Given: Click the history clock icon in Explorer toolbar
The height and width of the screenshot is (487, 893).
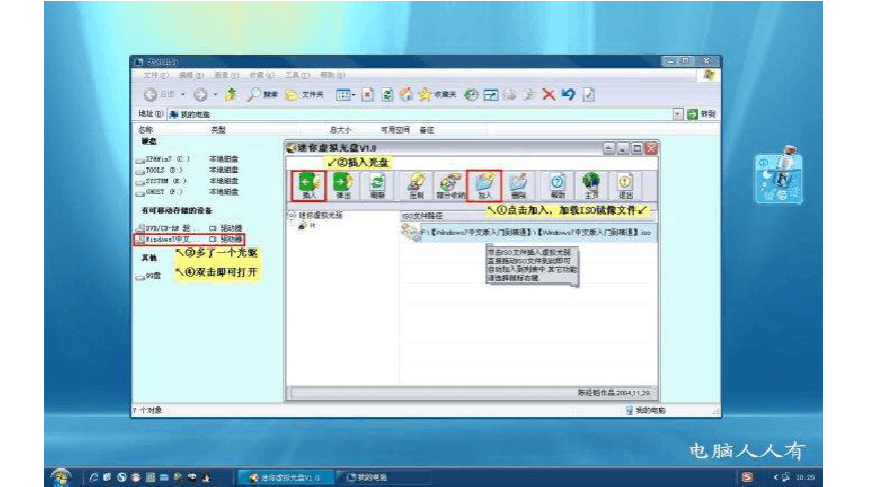Looking at the screenshot, I should tap(470, 95).
